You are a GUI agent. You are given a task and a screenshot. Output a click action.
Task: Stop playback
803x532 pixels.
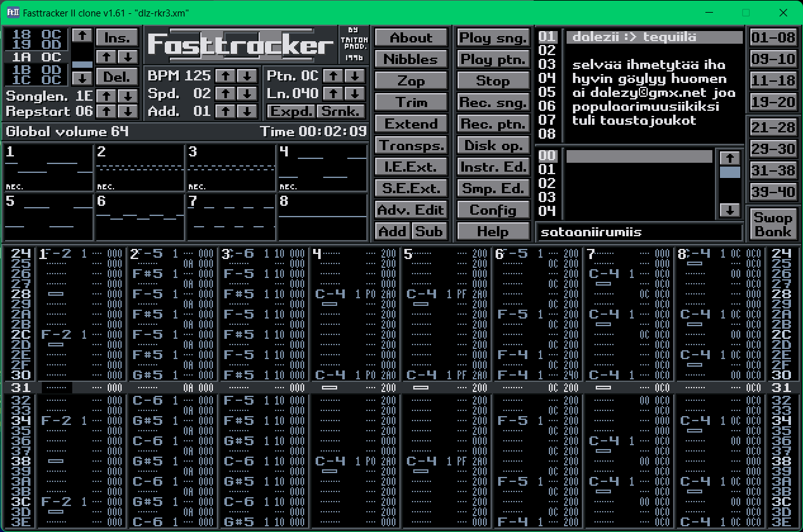[x=493, y=80]
